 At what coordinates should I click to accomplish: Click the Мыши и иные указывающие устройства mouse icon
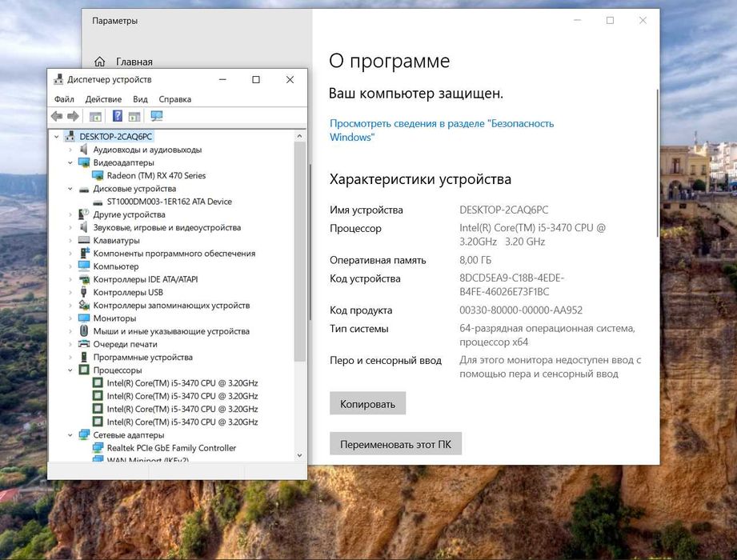coord(84,330)
